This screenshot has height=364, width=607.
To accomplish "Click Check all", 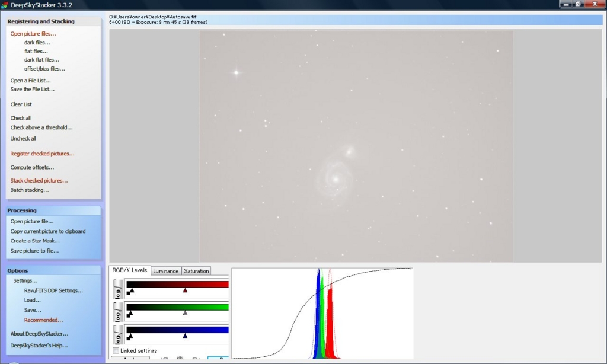I will tap(21, 118).
